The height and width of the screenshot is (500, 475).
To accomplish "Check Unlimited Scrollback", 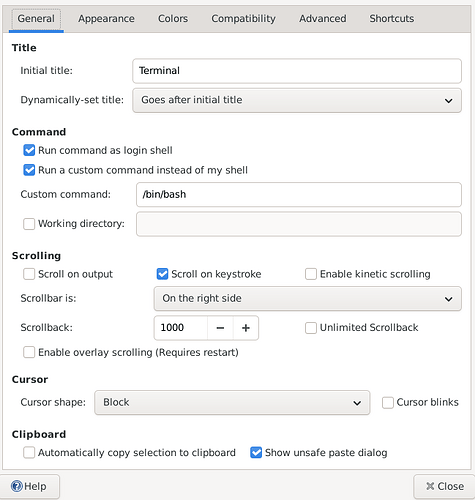I will (x=311, y=328).
